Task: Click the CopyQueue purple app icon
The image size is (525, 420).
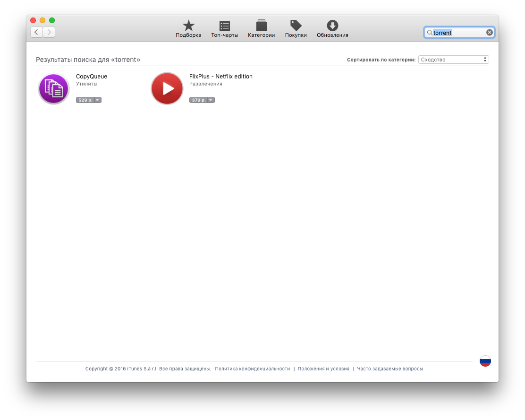Action: [x=54, y=88]
